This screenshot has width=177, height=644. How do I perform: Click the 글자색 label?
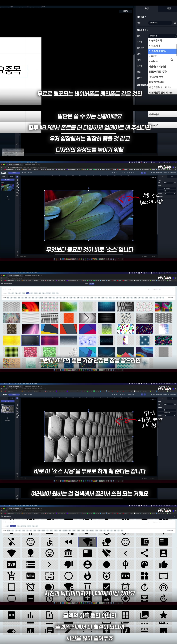pyautogui.click(x=140, y=78)
